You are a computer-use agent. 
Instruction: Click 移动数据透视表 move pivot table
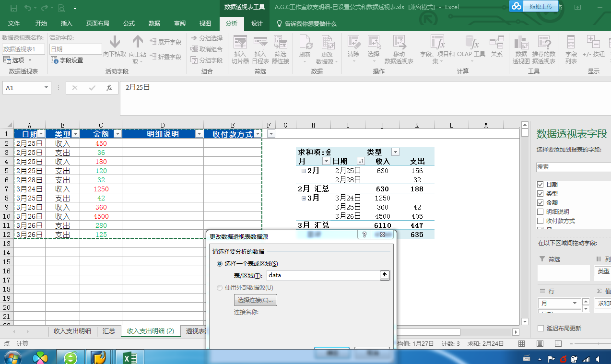pyautogui.click(x=399, y=49)
